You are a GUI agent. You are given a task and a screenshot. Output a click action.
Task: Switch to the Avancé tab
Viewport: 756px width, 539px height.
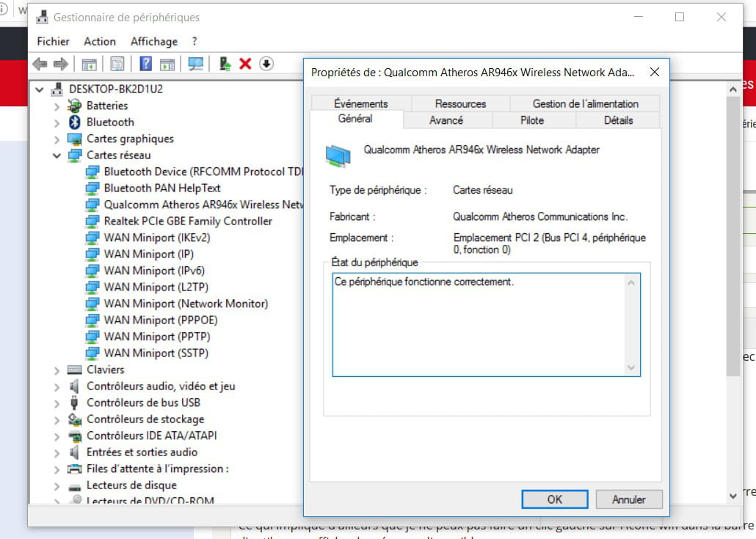point(446,120)
